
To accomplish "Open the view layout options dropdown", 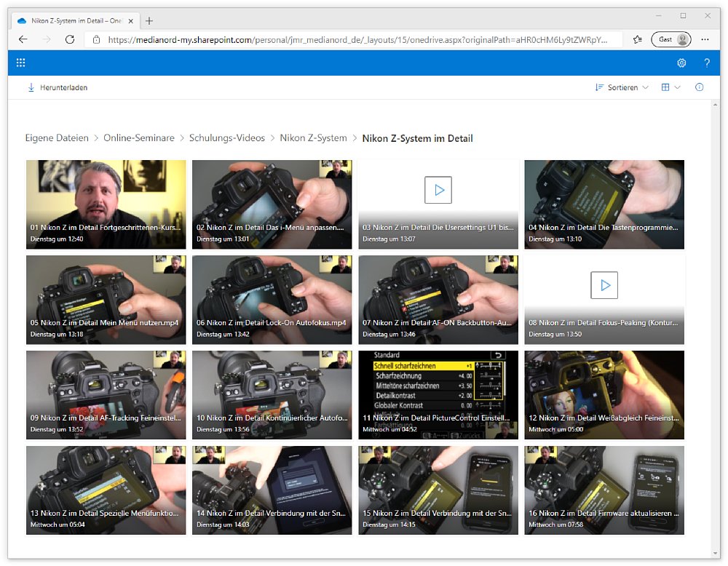I will click(671, 87).
